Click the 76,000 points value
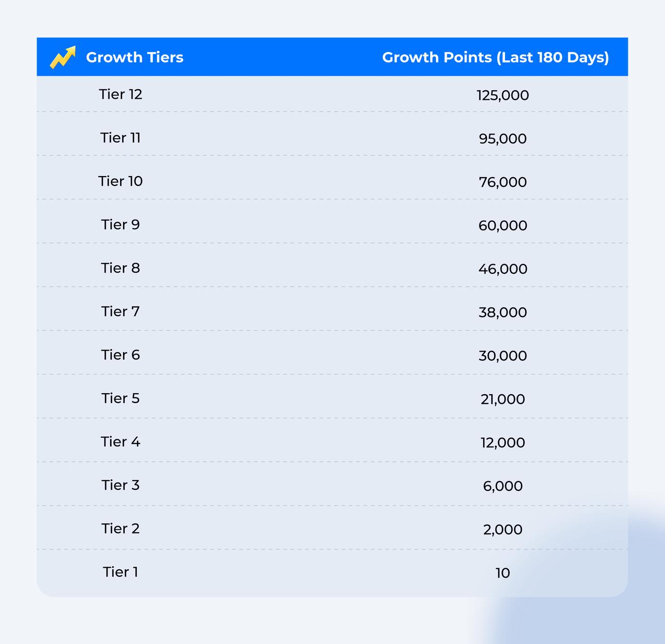Image resolution: width=665 pixels, height=644 pixels. [x=502, y=182]
